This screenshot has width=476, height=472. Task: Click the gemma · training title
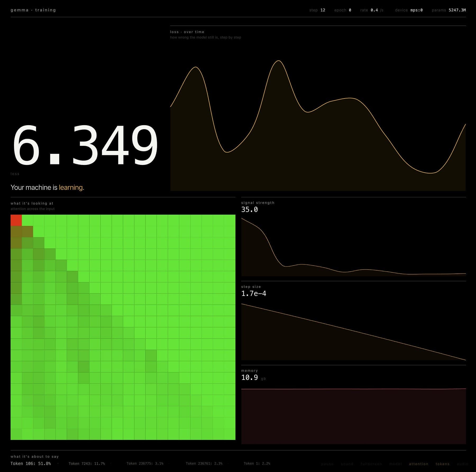tap(33, 10)
